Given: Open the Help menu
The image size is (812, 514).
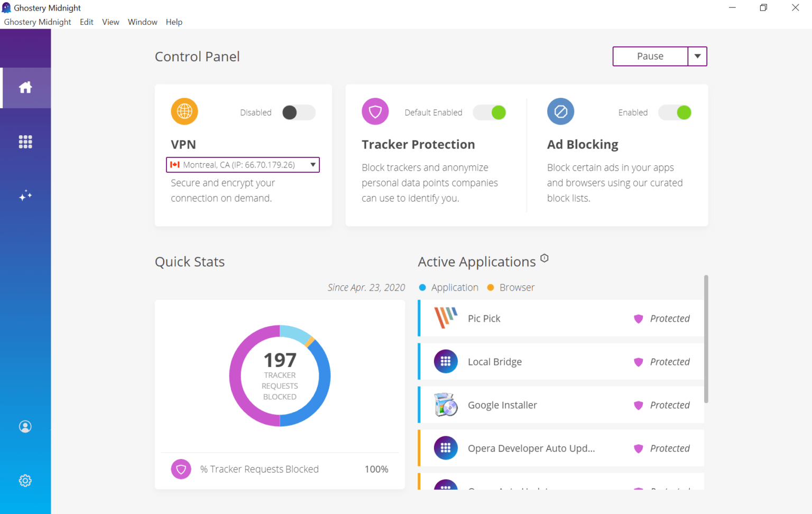Looking at the screenshot, I should 174,22.
